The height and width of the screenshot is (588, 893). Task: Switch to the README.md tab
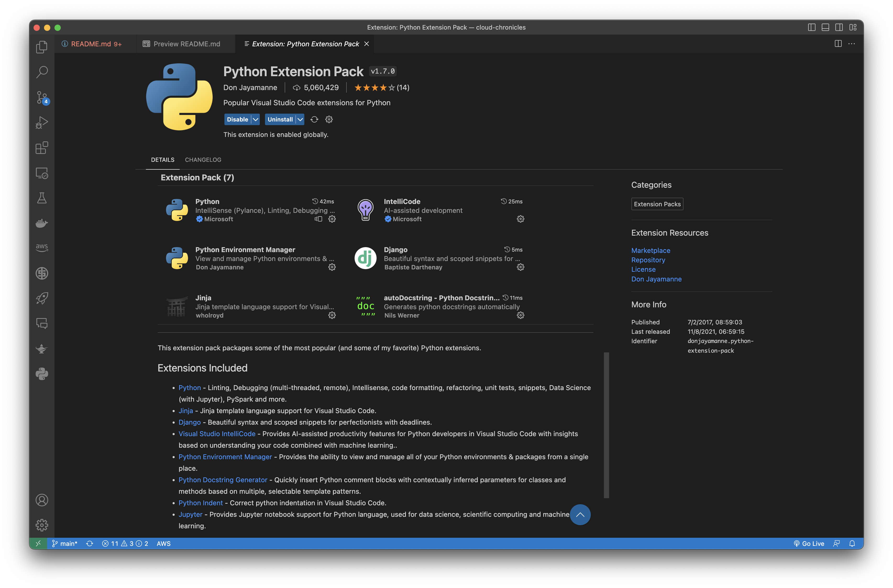coord(95,44)
